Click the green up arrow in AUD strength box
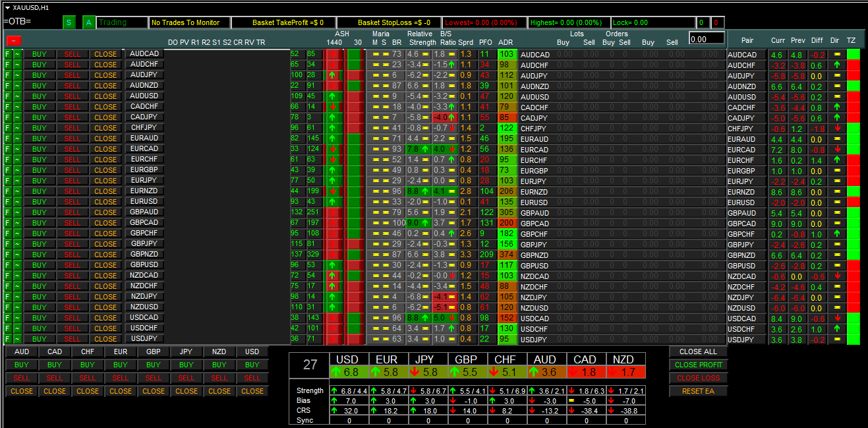Screen dimensions: 868x428 (535, 372)
